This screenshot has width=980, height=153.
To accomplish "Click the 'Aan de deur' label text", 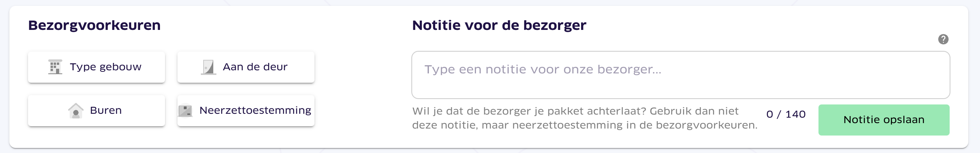I will (x=255, y=67).
